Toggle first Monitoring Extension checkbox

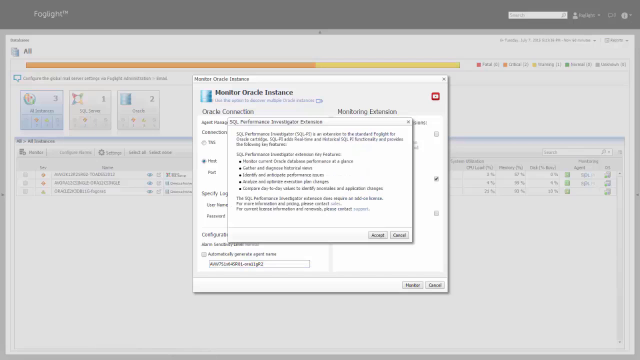pyautogui.click(x=436, y=134)
